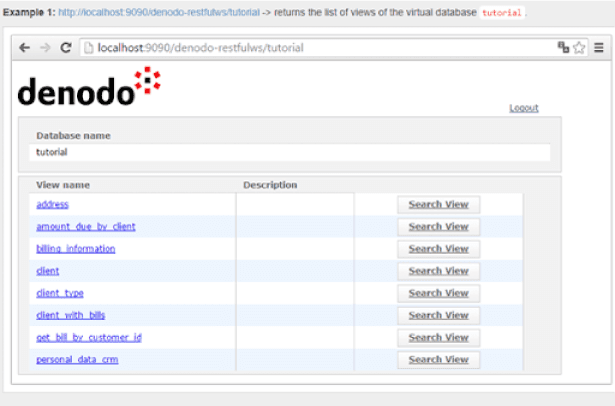Click the browser forward arrow
The image size is (615, 406).
[x=45, y=48]
